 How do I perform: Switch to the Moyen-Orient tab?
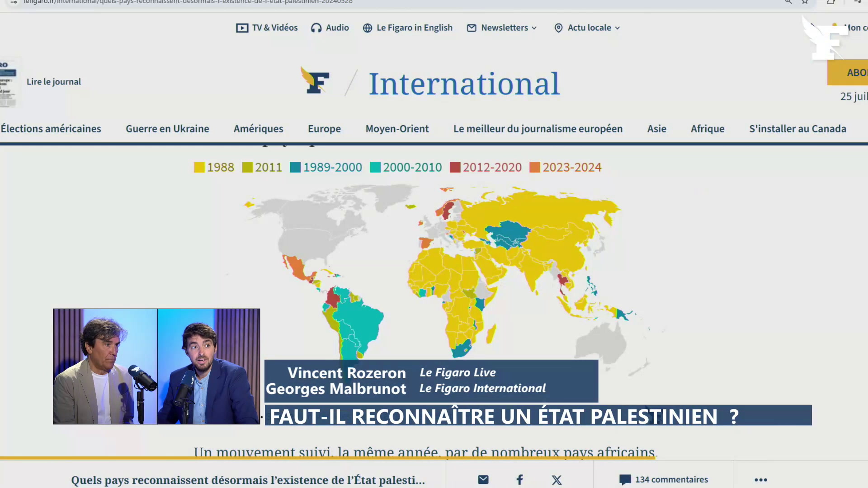tap(396, 129)
